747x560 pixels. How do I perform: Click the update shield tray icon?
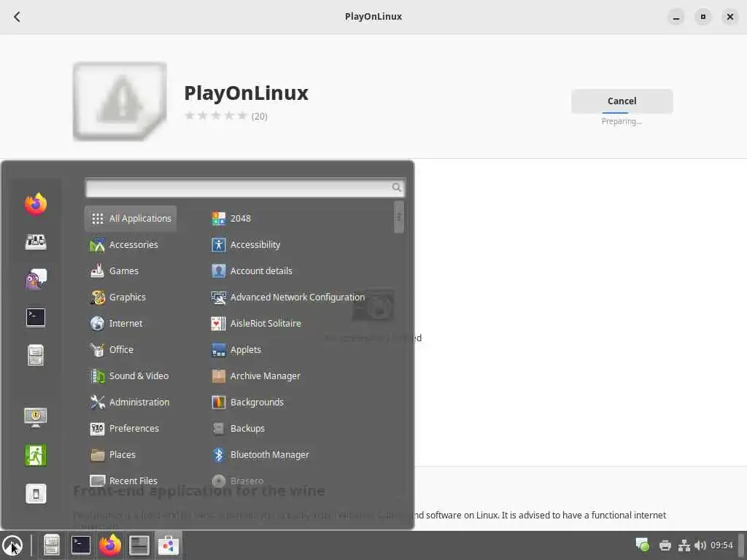click(x=642, y=545)
